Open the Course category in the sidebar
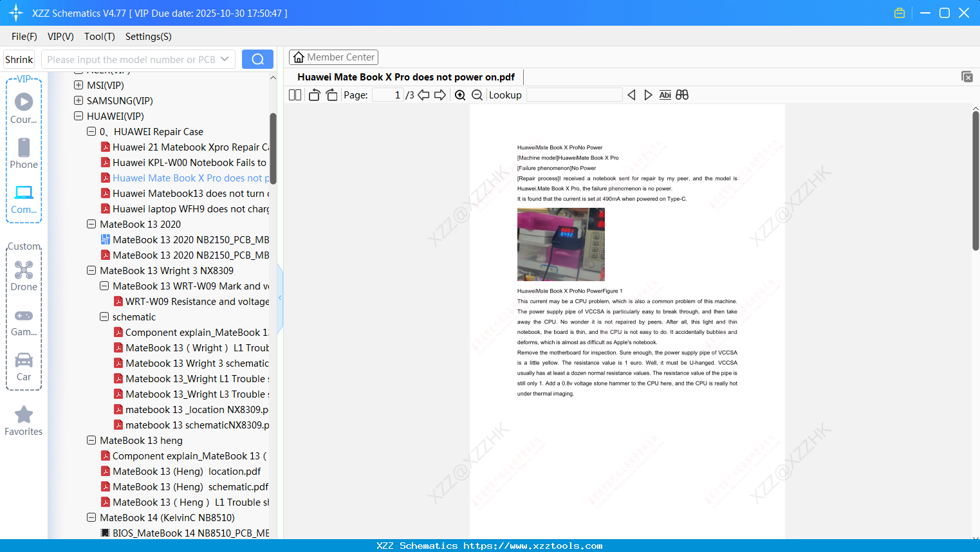This screenshot has width=980, height=552. coord(24,108)
